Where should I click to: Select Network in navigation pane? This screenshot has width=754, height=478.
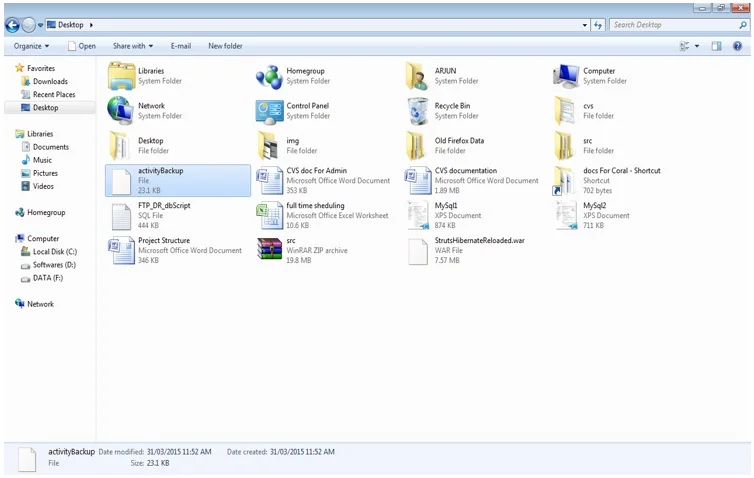pyautogui.click(x=40, y=304)
